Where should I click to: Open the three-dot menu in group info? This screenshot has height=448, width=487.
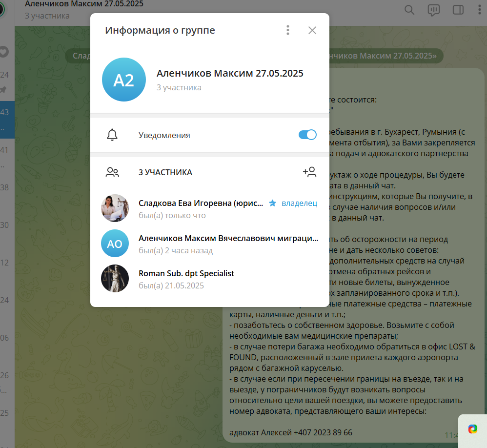(288, 30)
